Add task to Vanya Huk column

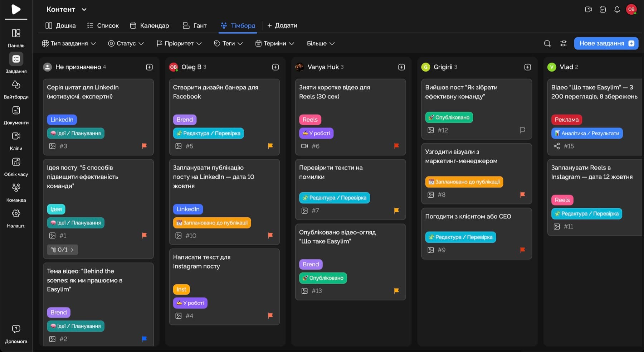[x=401, y=67]
